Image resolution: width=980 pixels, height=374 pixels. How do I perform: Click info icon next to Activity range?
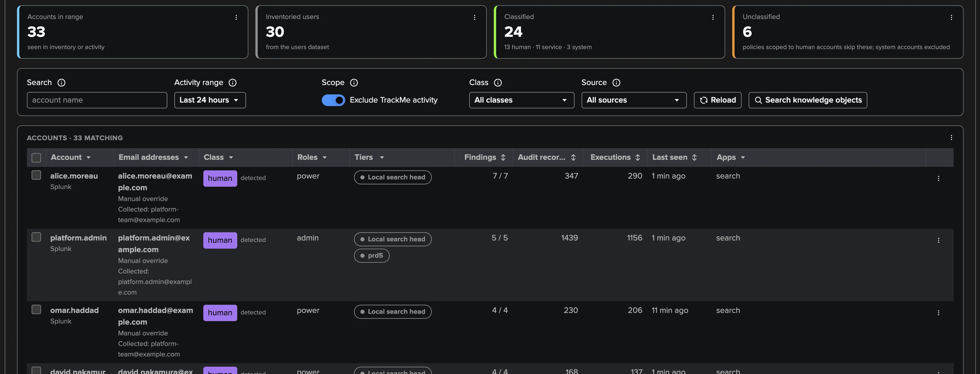[x=233, y=82]
